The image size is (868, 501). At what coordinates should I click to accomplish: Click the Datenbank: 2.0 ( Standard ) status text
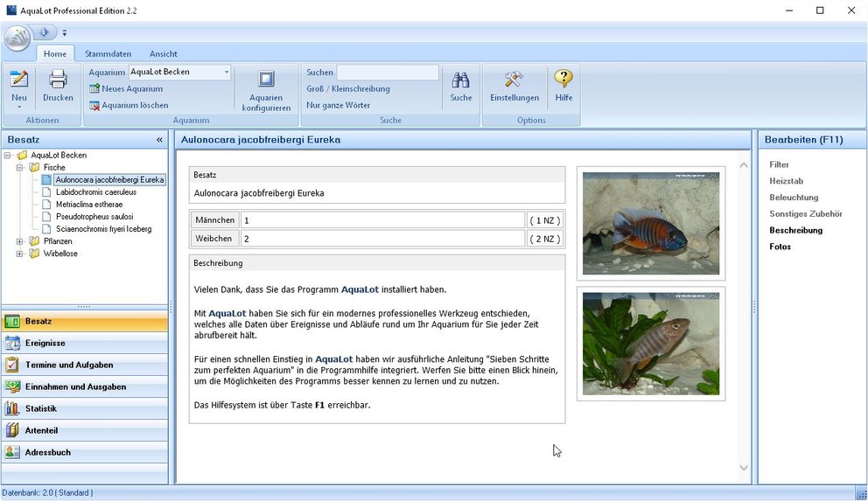47,493
